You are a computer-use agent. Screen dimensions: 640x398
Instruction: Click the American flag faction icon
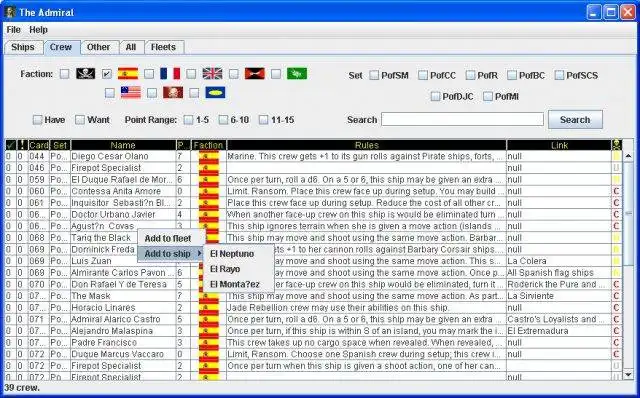coord(131,93)
